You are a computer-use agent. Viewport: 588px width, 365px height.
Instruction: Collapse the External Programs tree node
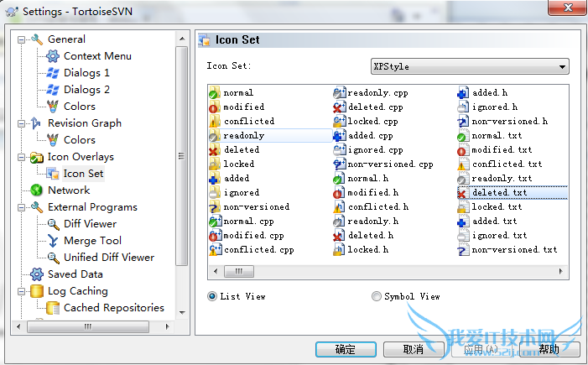click(22, 207)
